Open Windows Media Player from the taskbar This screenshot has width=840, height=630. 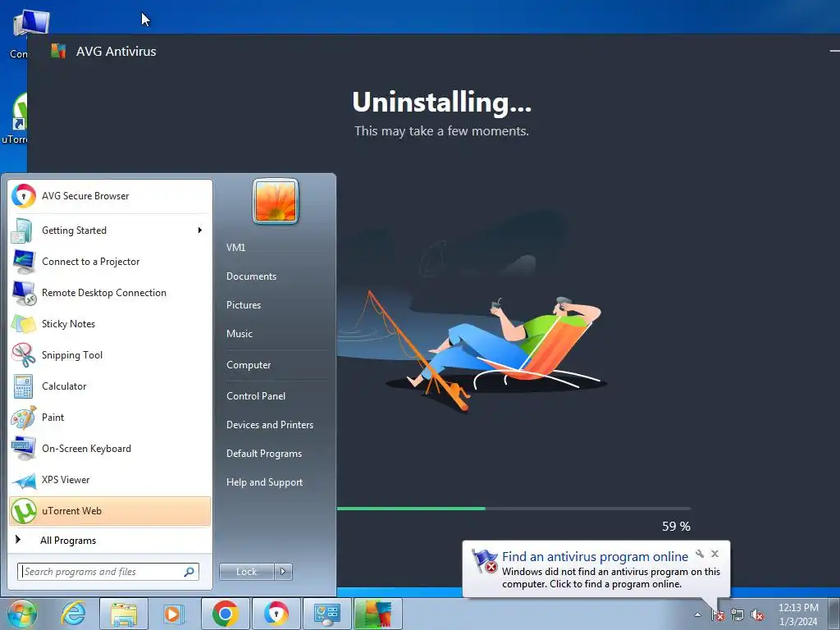(x=174, y=614)
